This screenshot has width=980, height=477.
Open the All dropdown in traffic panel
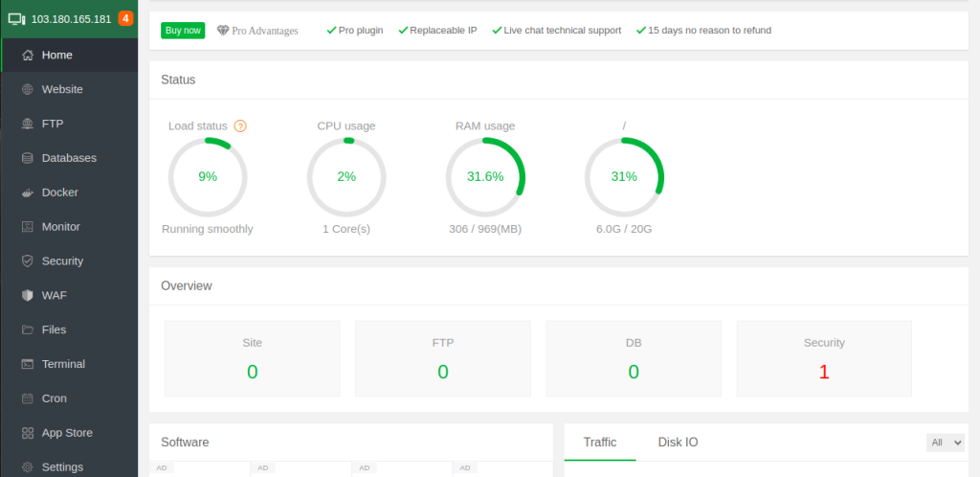945,443
